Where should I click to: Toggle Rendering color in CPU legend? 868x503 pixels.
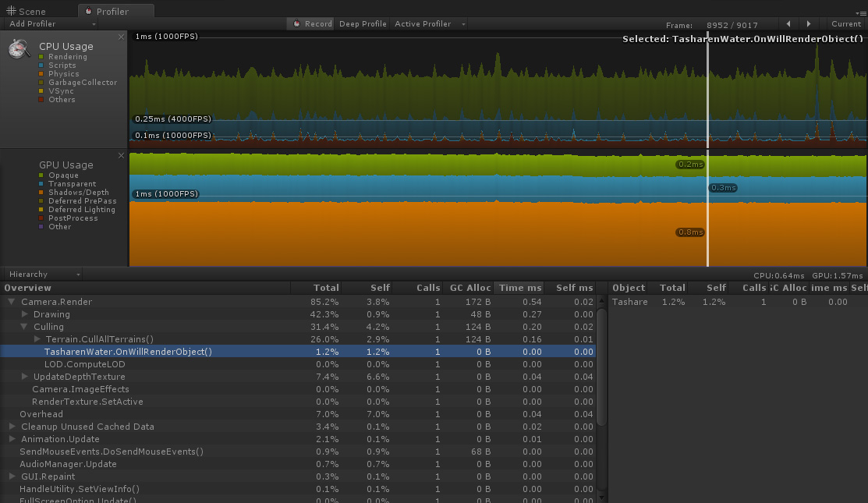coord(41,57)
